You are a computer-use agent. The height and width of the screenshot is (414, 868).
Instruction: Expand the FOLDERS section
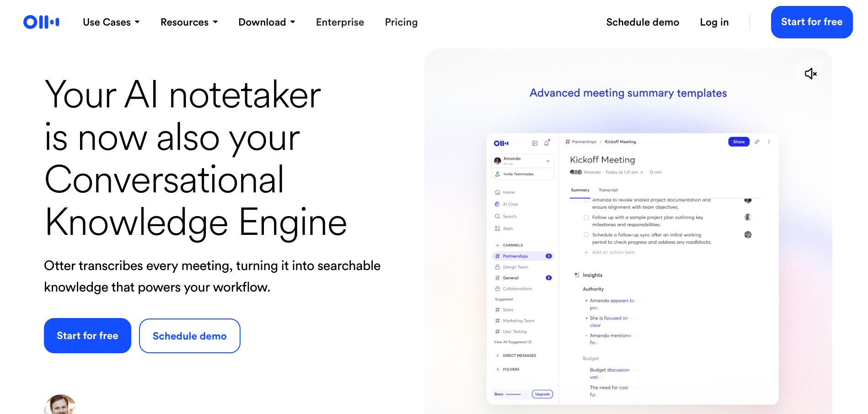click(508, 369)
